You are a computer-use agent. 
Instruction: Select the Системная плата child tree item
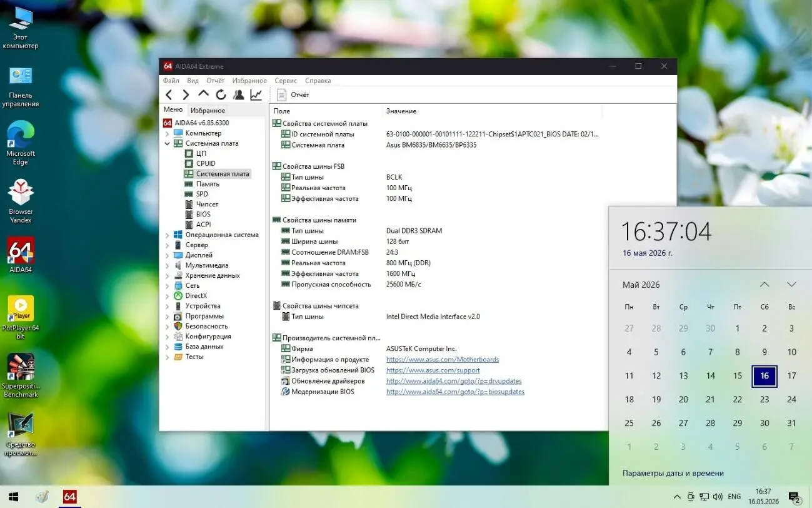tap(217, 174)
